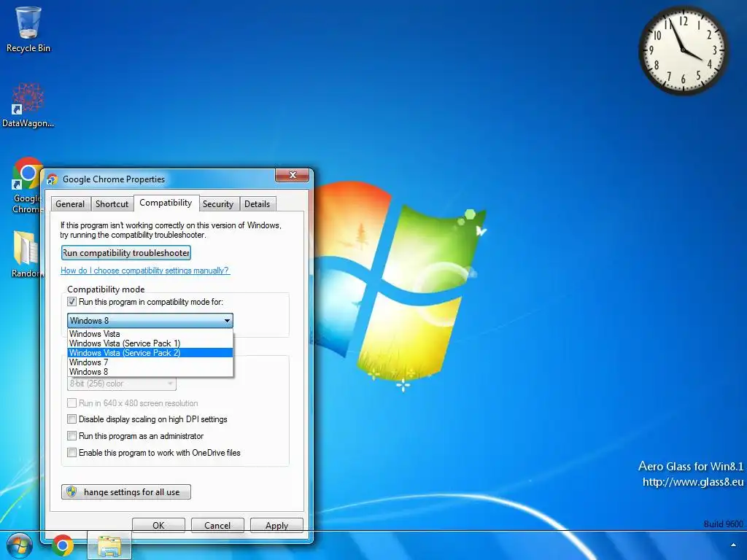Choose Windows Vista (Service Pack 1)
Screen dimensions: 747x560
(x=150, y=343)
